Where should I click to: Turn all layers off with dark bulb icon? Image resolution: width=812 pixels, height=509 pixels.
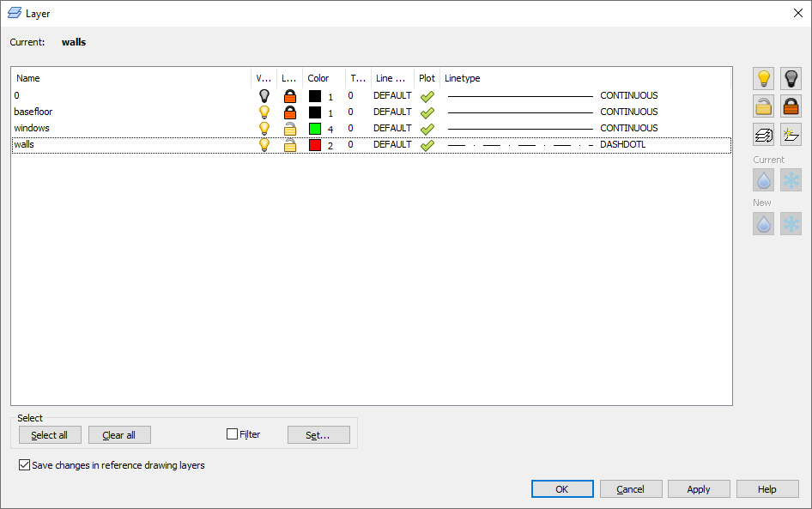791,78
